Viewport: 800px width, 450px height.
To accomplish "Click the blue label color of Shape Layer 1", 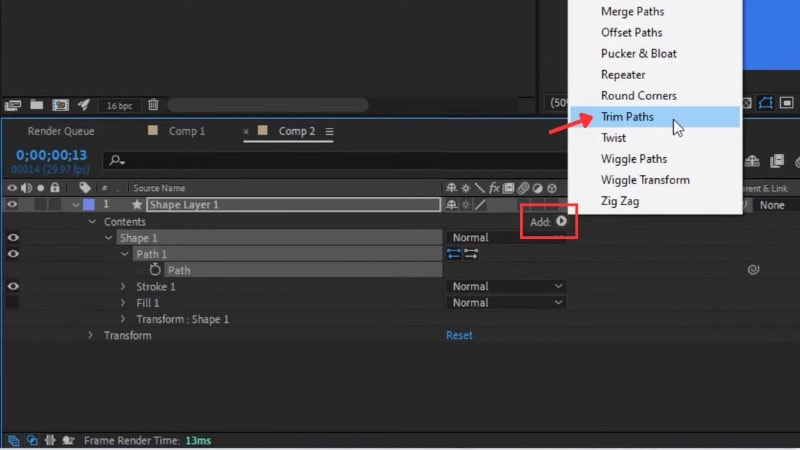I will pyautogui.click(x=89, y=205).
